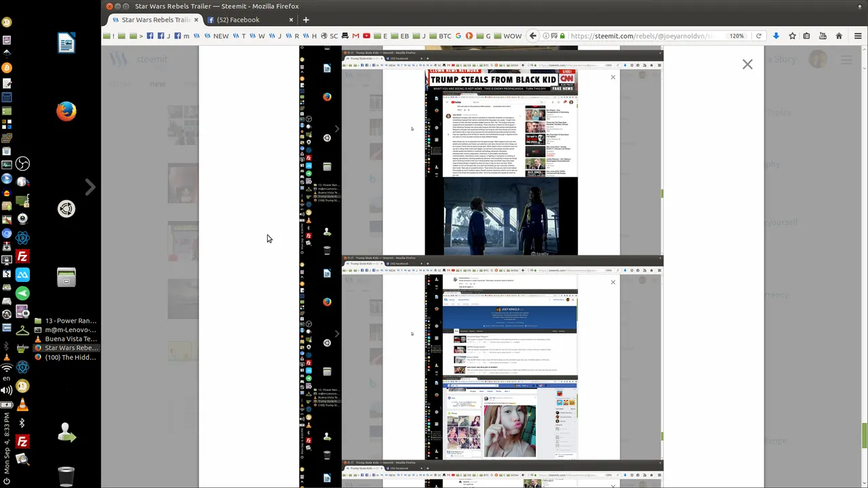The height and width of the screenshot is (488, 868).
Task: Open the Gmail bookmark
Action: point(355,36)
